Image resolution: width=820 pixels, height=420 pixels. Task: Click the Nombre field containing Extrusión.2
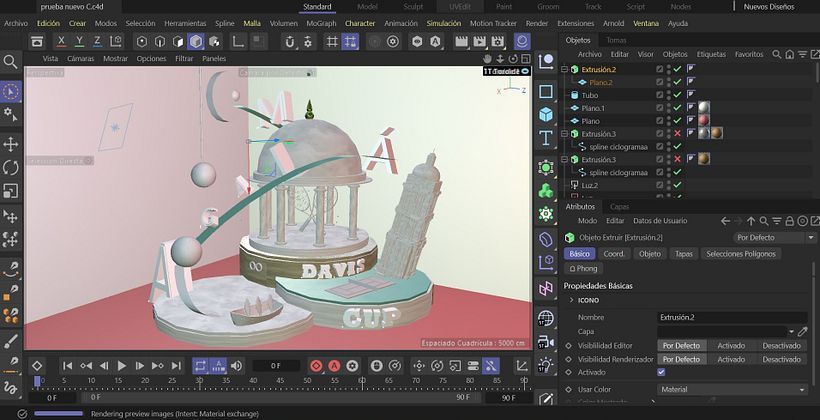732,317
